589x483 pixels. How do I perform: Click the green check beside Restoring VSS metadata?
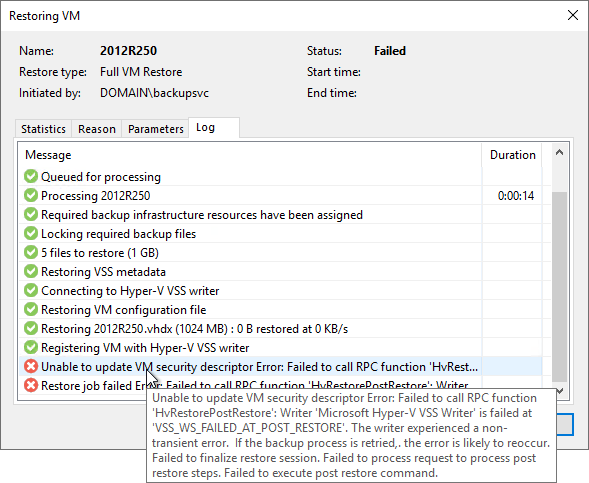[31, 271]
